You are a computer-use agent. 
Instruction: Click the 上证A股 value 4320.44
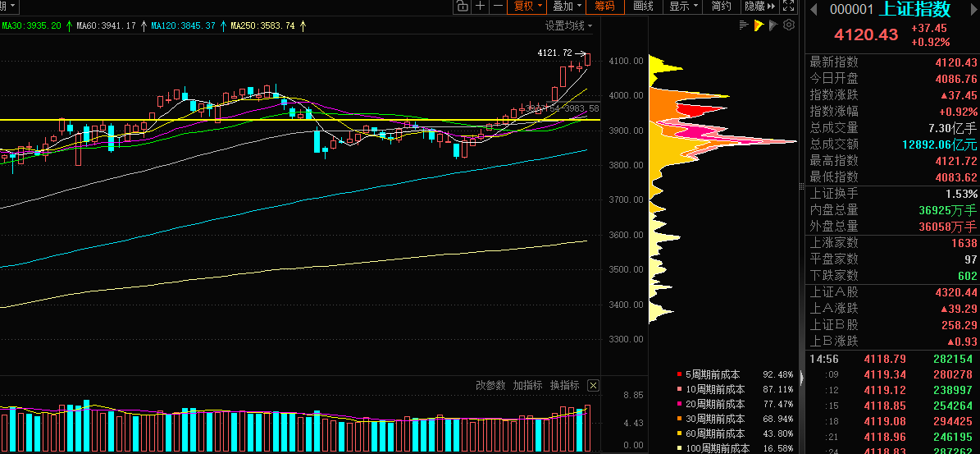tap(956, 292)
